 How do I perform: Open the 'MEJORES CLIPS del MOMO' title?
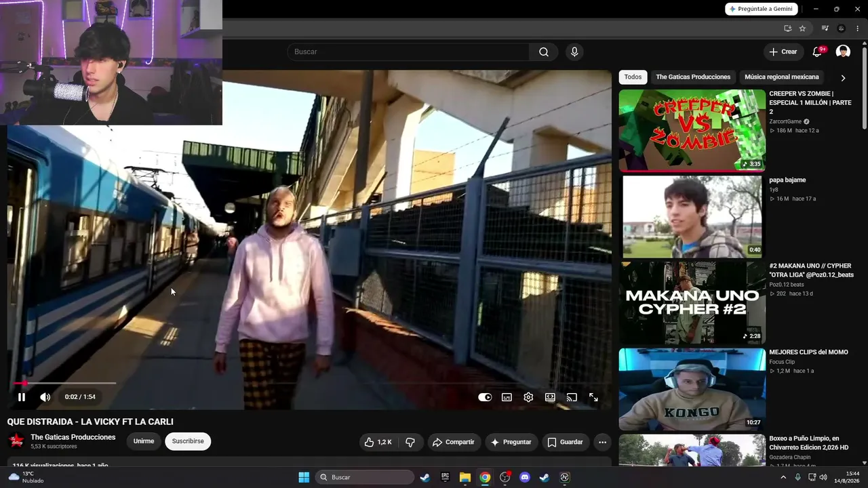[x=808, y=352]
